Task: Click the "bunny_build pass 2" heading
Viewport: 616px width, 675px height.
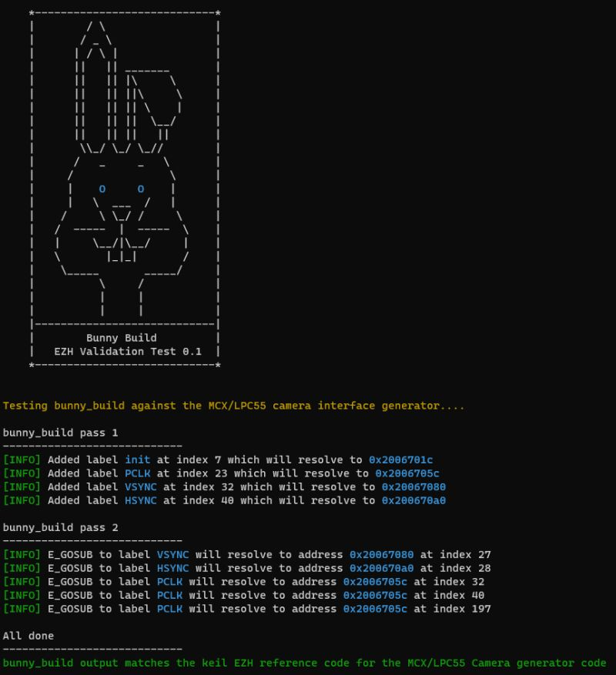Action: [60, 527]
